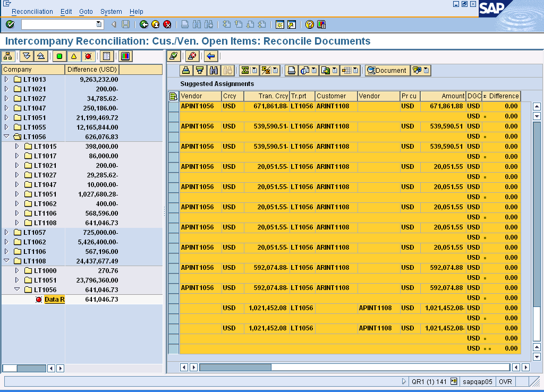The width and height of the screenshot is (544, 392).
Task: Click the Difference (USD) tree column header
Action: tap(92, 70)
